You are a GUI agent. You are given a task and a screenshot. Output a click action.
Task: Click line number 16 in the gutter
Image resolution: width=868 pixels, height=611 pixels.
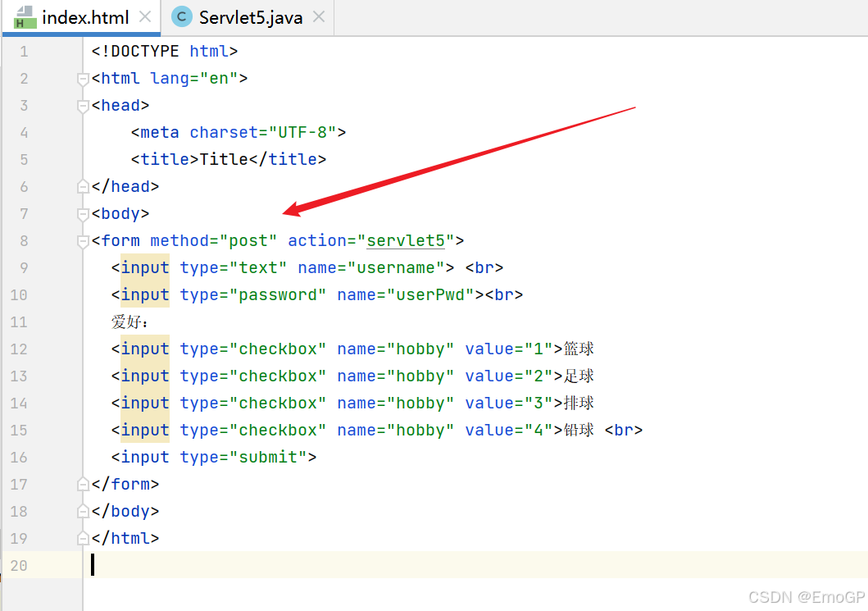click(19, 458)
